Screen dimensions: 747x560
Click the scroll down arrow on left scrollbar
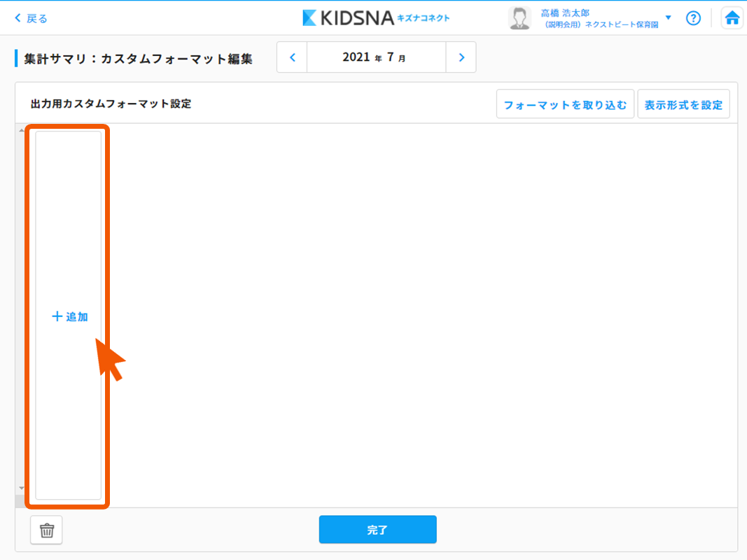[21, 488]
